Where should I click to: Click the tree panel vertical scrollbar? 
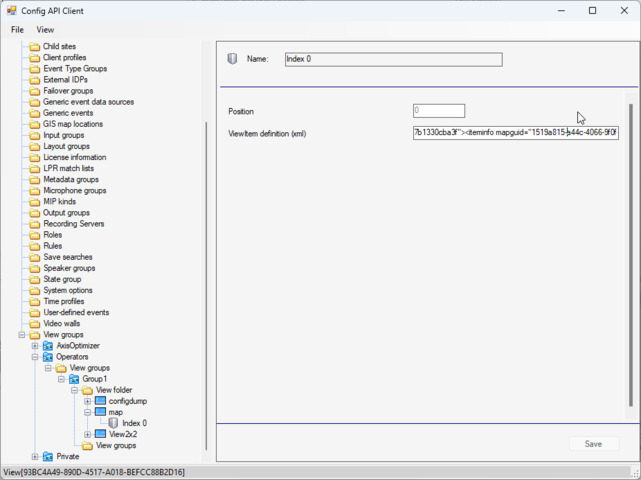click(x=207, y=280)
